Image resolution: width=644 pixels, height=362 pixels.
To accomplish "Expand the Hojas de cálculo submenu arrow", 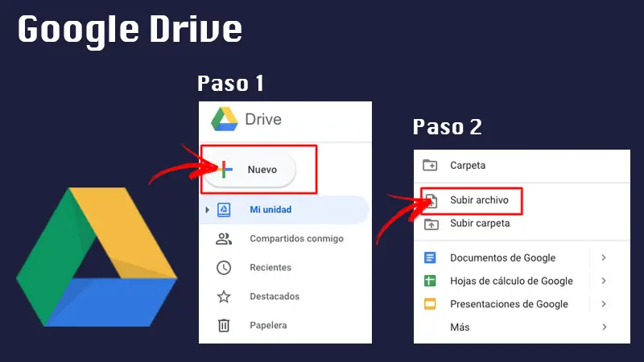I will coord(604,281).
